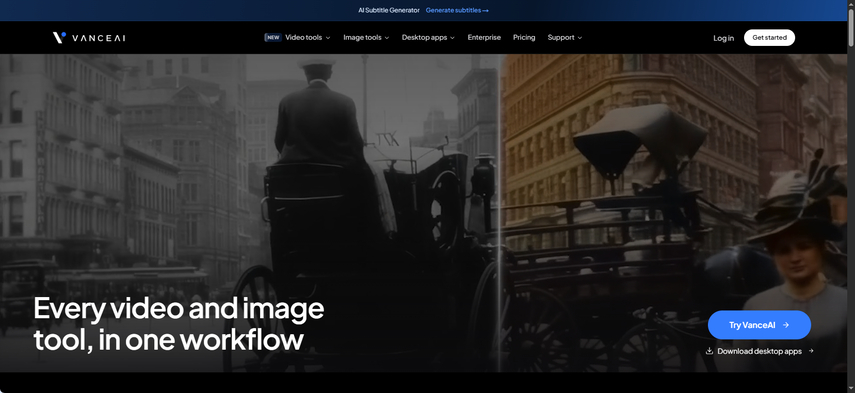This screenshot has width=855, height=393.
Task: Click the AI Subtitle Generator banner text
Action: 389,10
